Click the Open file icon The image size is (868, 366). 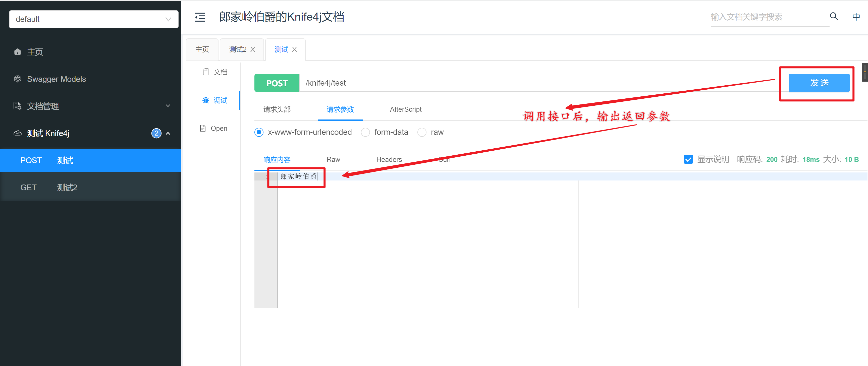[202, 128]
